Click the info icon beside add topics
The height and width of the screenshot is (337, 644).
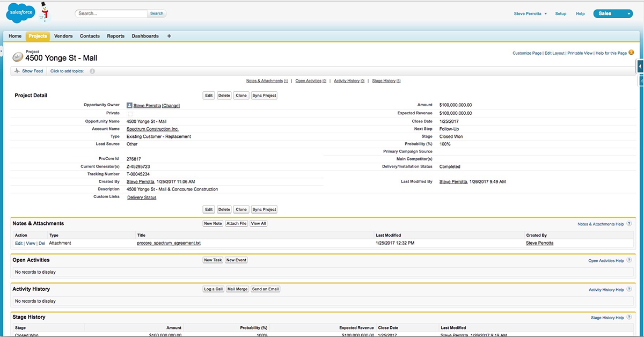pos(92,71)
